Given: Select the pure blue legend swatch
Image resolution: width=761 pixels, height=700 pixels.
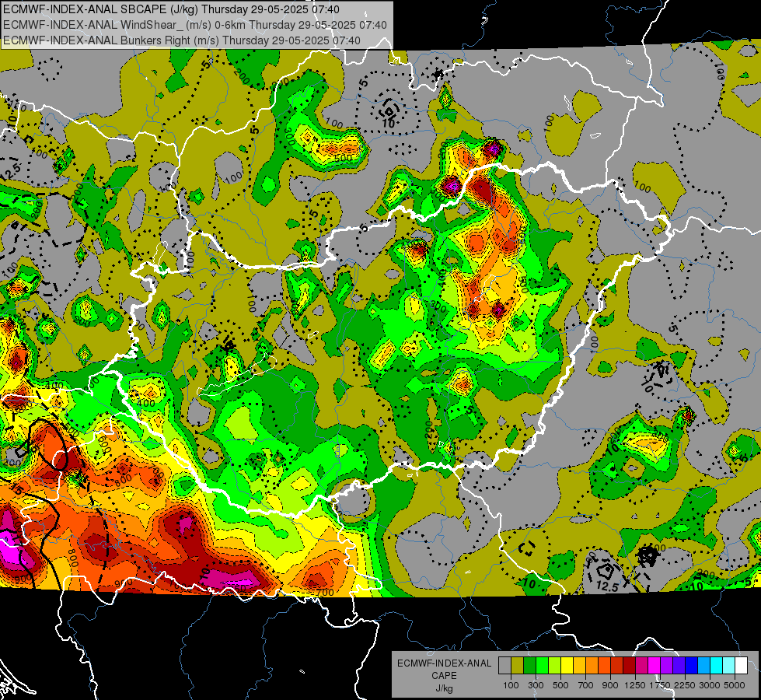Looking at the screenshot, I should click(x=692, y=665).
